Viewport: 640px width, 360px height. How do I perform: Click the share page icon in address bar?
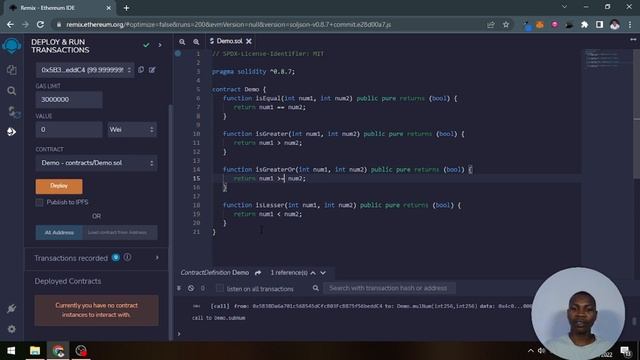[x=491, y=24]
